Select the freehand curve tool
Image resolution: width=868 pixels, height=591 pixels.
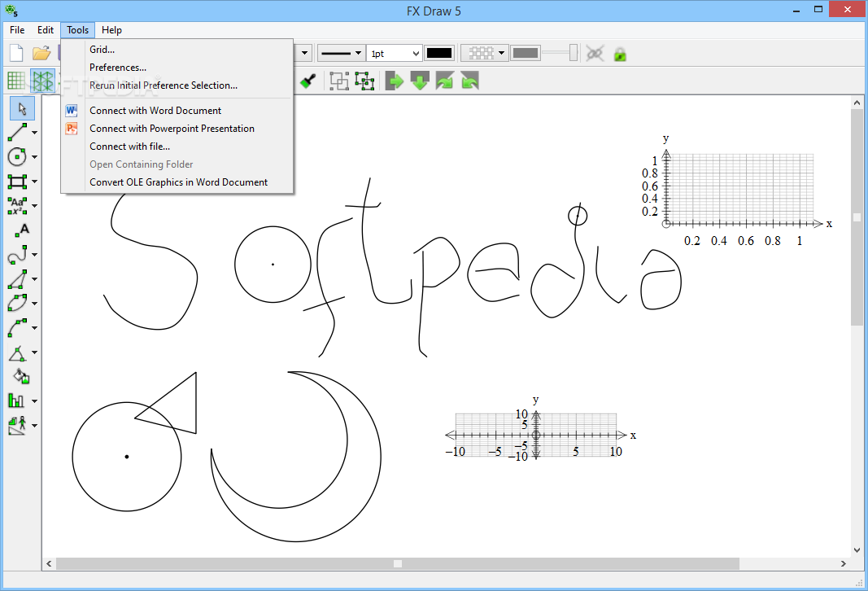coord(17,254)
